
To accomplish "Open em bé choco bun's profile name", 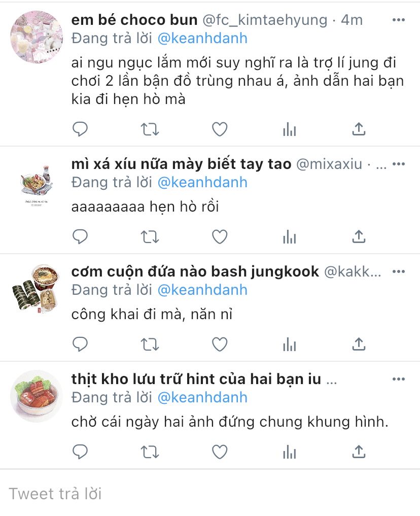I will [x=134, y=20].
